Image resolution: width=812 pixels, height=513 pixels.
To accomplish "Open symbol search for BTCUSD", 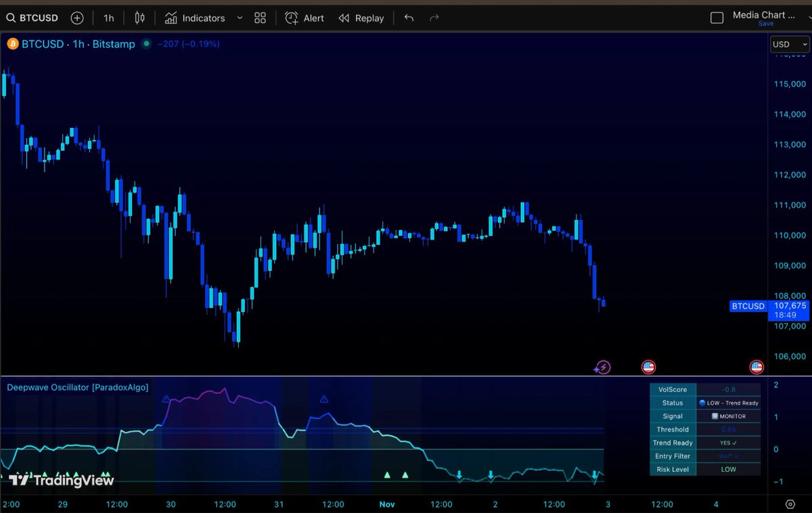I will [x=32, y=18].
